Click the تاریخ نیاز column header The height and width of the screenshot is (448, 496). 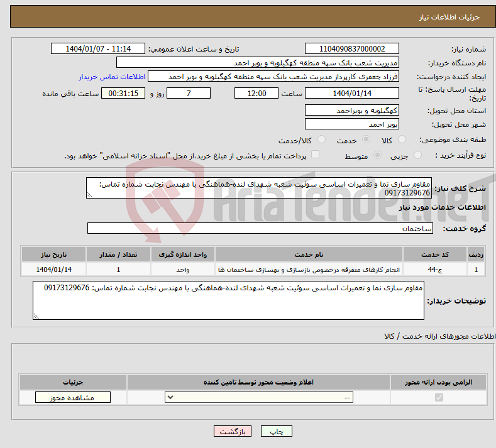pos(54,254)
